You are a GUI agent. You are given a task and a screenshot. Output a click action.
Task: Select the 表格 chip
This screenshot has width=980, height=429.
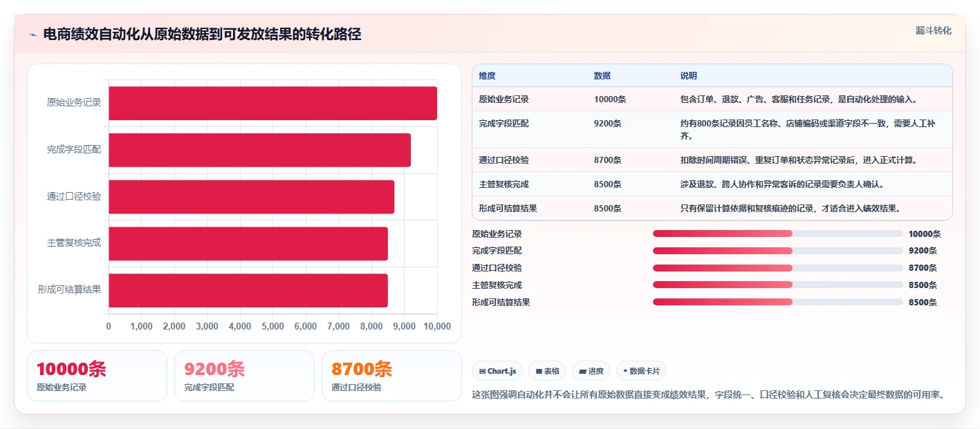547,371
